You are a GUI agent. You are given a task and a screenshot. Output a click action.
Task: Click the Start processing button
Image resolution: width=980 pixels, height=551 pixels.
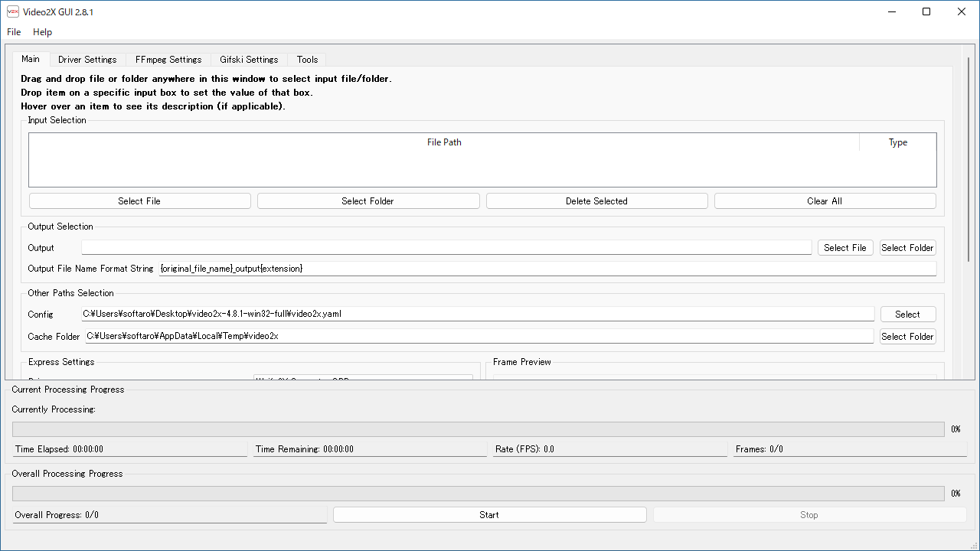click(489, 515)
